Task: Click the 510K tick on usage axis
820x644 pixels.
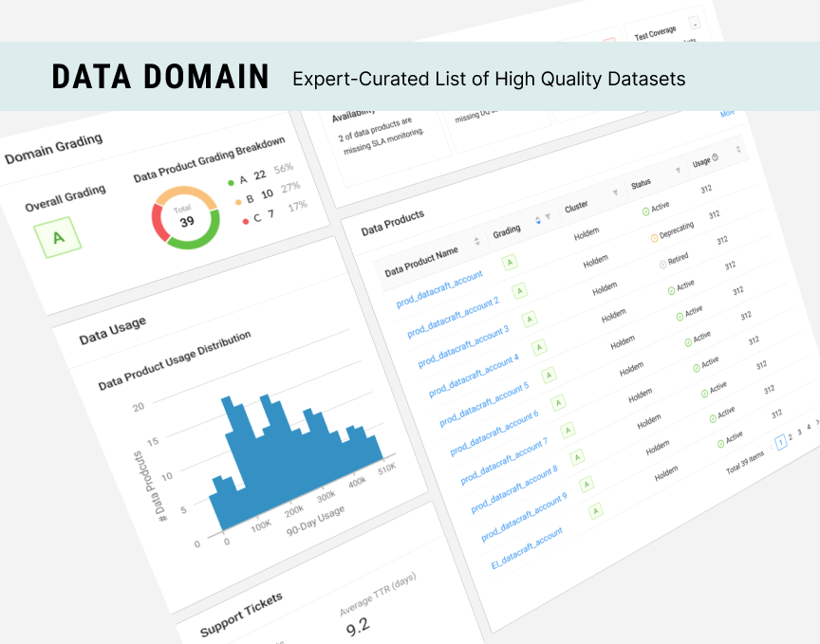Action: click(387, 468)
